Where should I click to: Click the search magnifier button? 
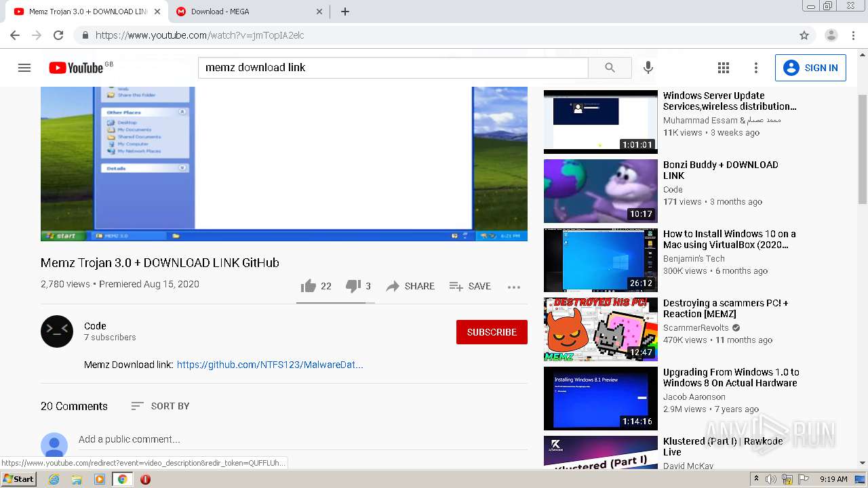(610, 68)
